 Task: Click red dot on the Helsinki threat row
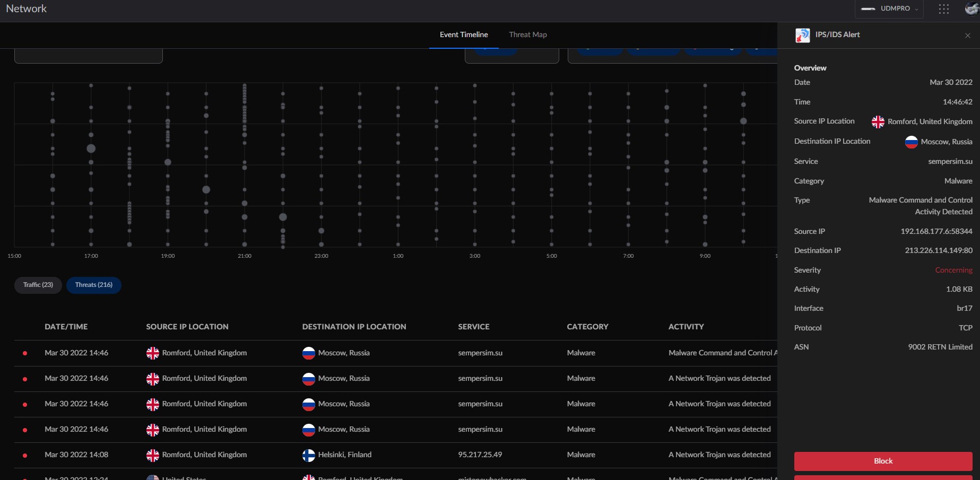[25, 455]
